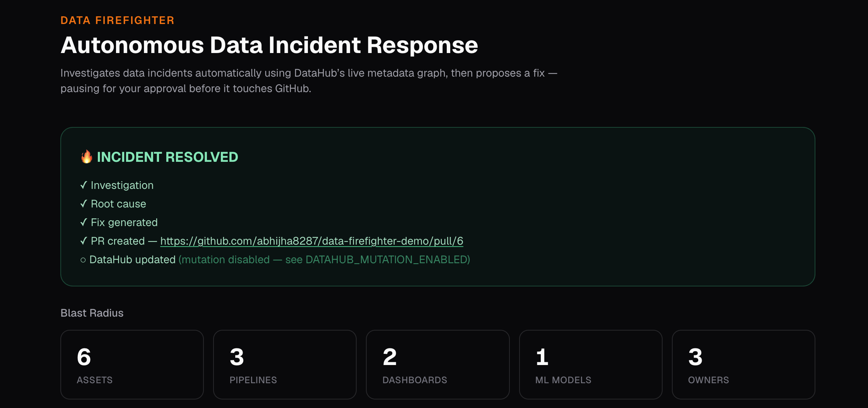The image size is (868, 408).
Task: Select the Root cause step text
Action: tap(118, 204)
